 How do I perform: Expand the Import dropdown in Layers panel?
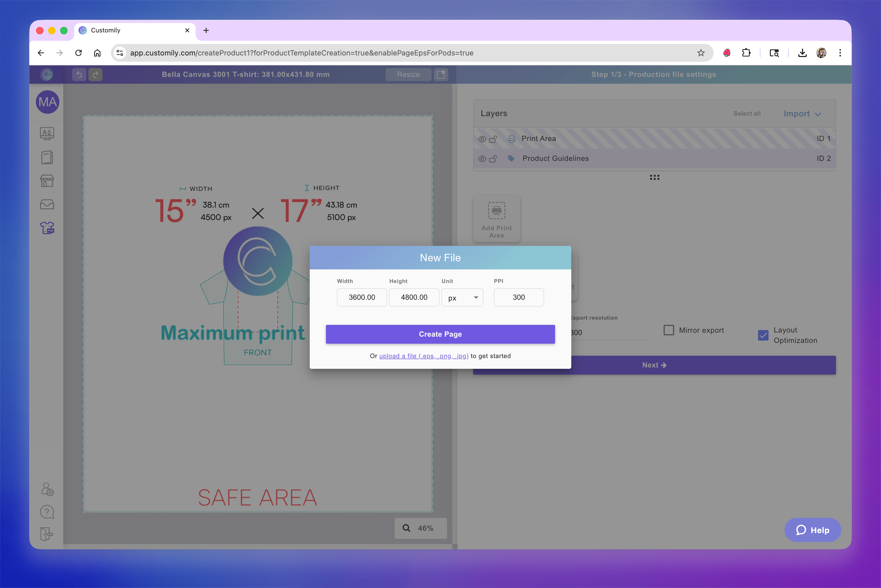(x=802, y=114)
